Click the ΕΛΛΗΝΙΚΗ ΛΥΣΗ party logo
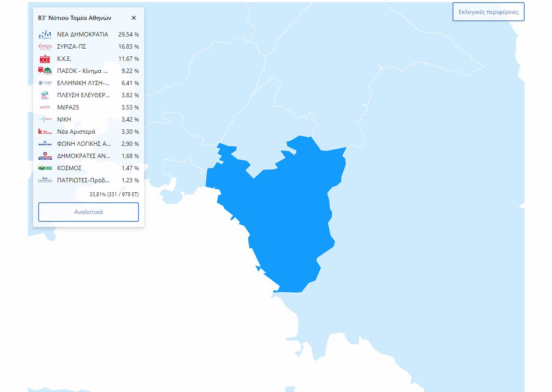Screen dimensions: 552x392 click(x=45, y=83)
